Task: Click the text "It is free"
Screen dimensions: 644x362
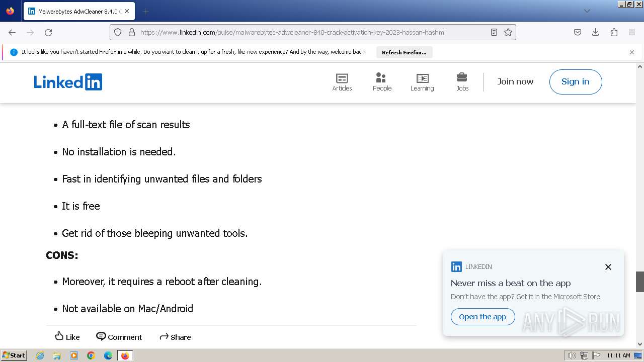Action: (81, 206)
